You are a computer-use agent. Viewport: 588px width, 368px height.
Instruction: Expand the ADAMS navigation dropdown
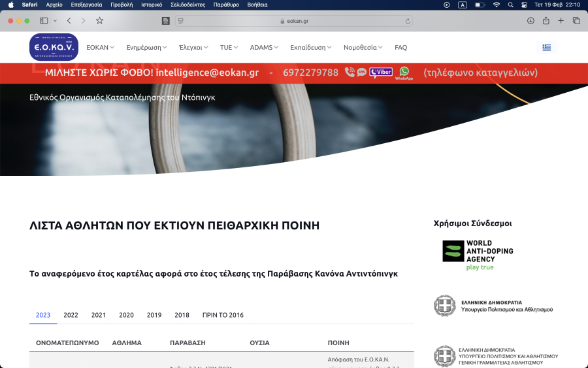264,48
